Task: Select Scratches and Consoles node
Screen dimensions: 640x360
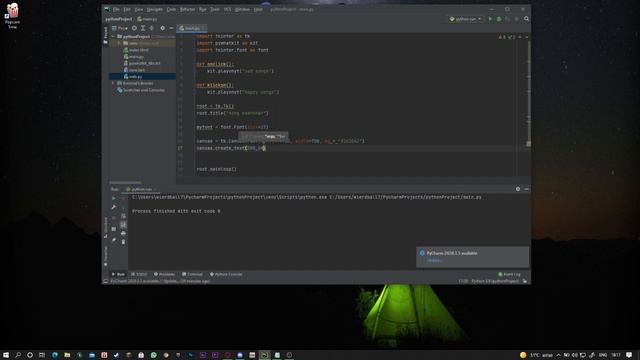Action: click(x=141, y=90)
